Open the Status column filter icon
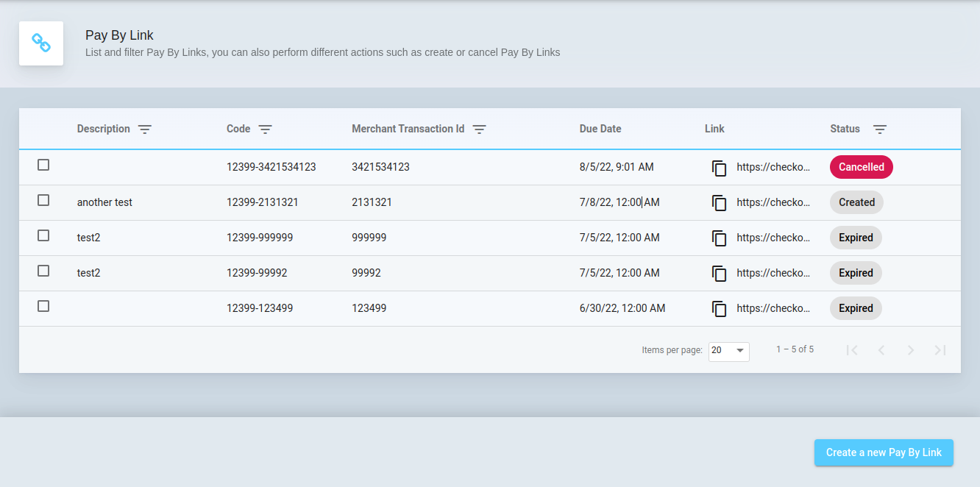The image size is (980, 487). pyautogui.click(x=879, y=129)
